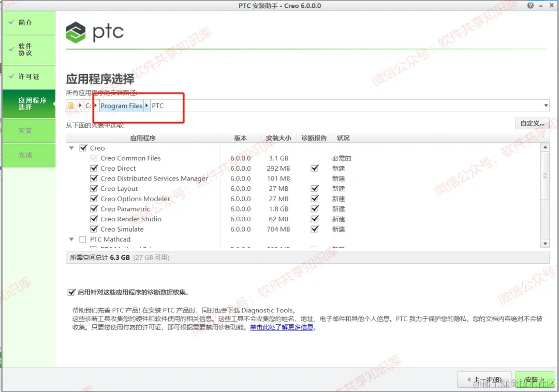Collapse the PTC Mathcad tree group

pyautogui.click(x=71, y=239)
